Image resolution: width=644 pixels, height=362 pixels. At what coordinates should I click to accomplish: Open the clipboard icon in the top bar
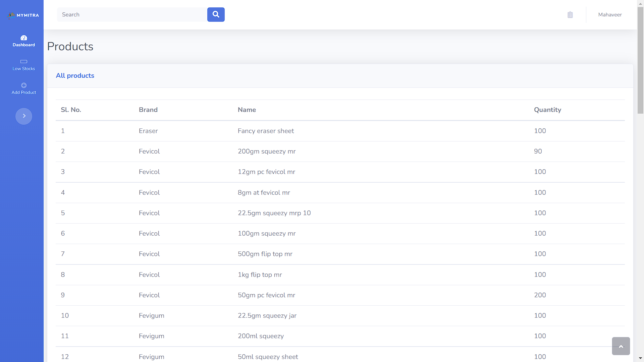(x=570, y=15)
